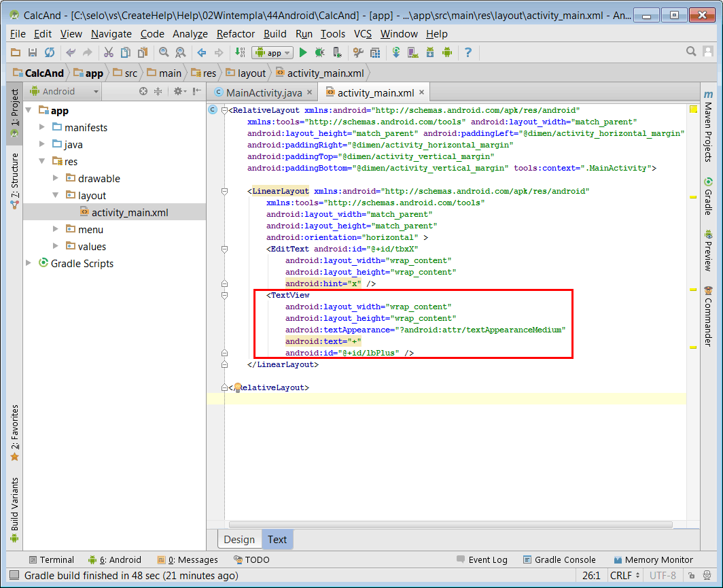Click the Synchronize refresh icon
The image size is (723, 588).
point(50,52)
